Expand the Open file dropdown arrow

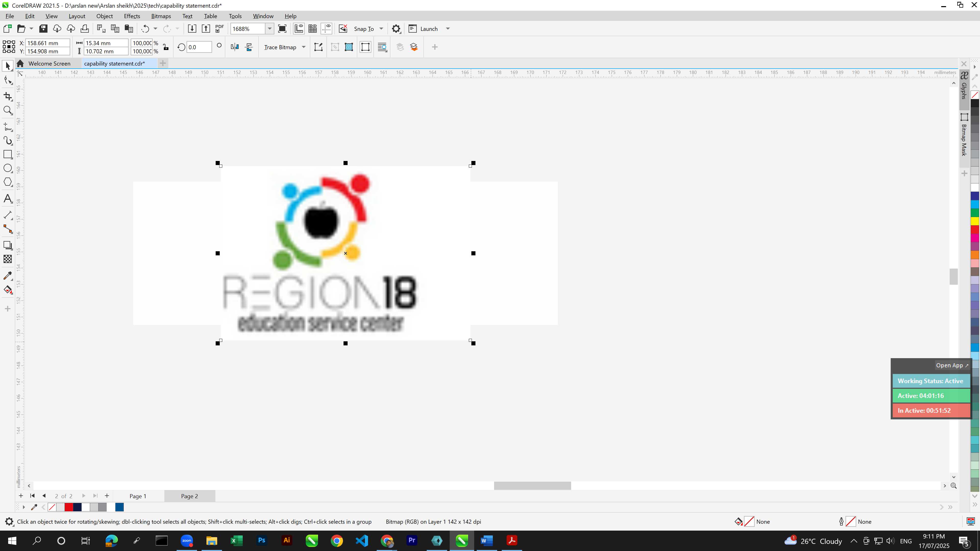pos(31,29)
